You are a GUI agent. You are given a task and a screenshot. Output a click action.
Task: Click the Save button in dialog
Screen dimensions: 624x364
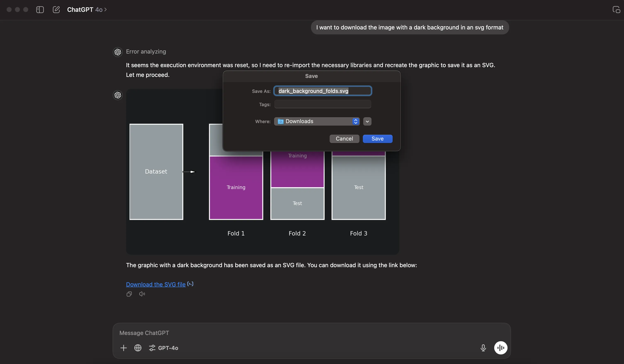[377, 139]
